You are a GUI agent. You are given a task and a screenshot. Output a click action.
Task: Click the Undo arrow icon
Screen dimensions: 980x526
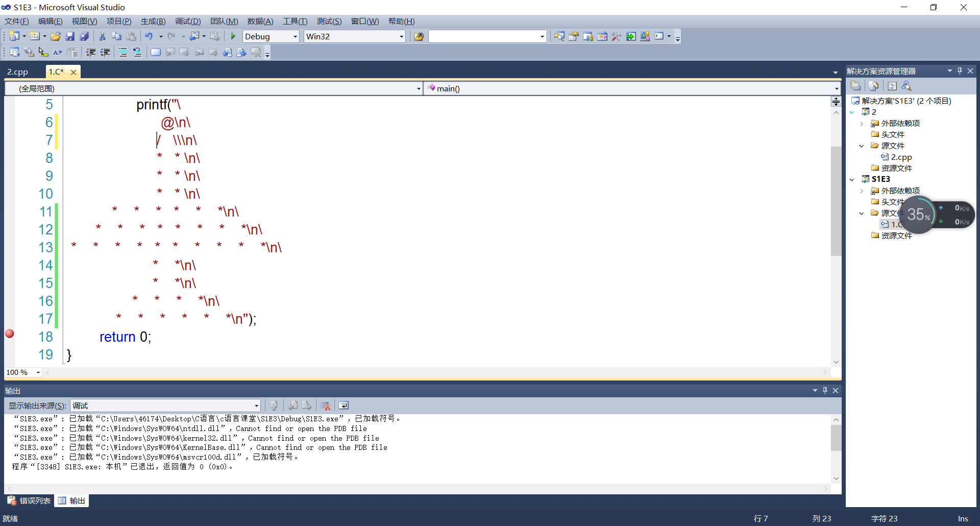149,36
